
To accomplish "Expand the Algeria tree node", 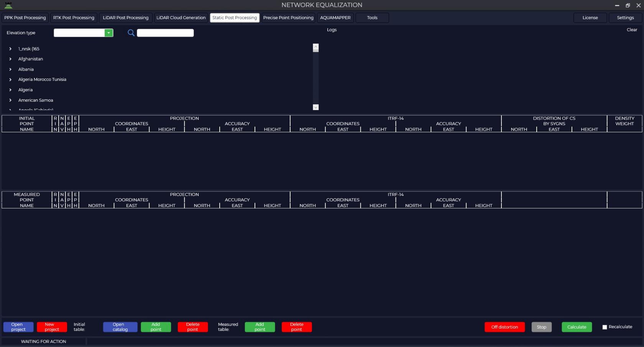I will click(10, 90).
